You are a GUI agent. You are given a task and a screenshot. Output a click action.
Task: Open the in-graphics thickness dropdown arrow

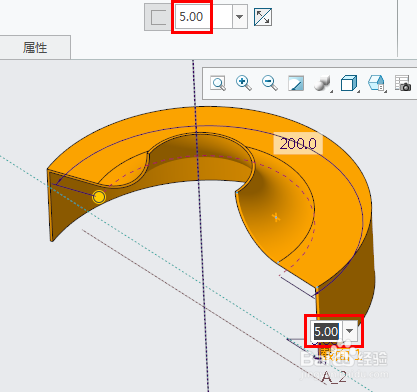pyautogui.click(x=350, y=331)
